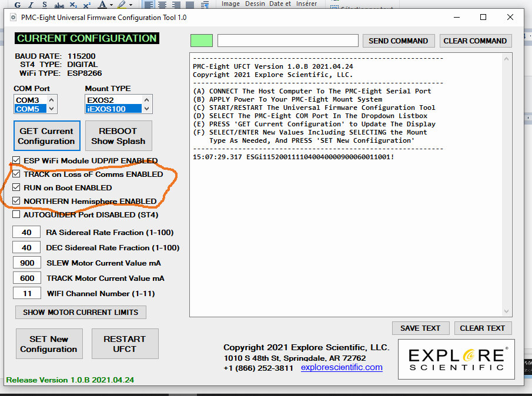Open font color dropdown arrow in WordPad
Viewport: 532px width, 396px height.
tap(111, 5)
